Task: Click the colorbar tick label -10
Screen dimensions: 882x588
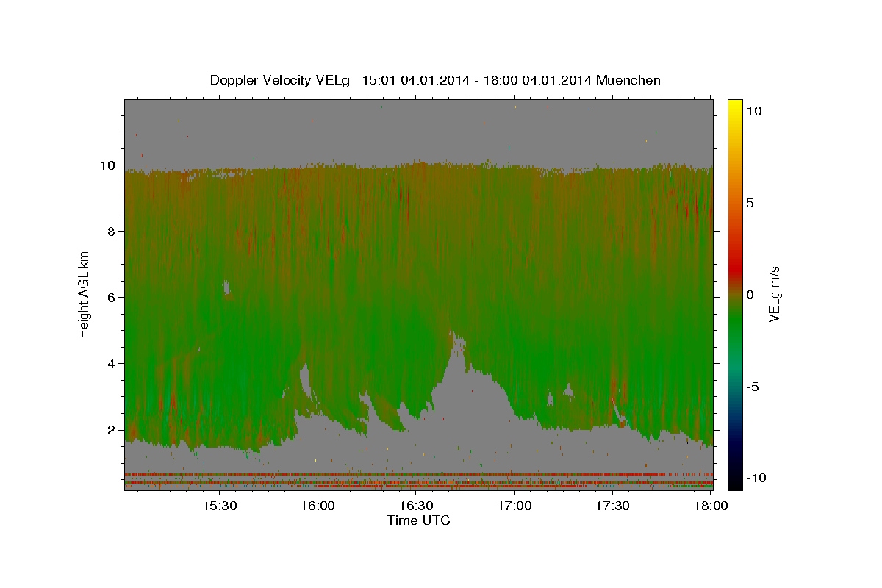Action: (x=756, y=478)
